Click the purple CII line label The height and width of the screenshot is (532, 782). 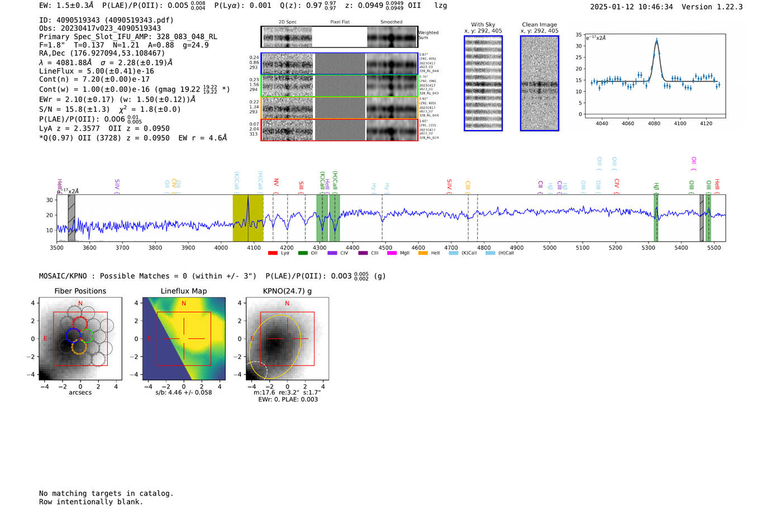[540, 184]
